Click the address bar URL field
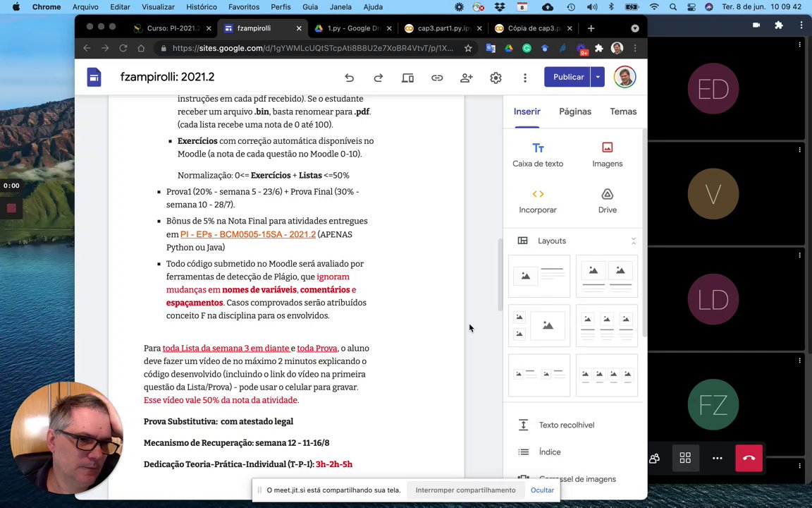 coord(312,48)
